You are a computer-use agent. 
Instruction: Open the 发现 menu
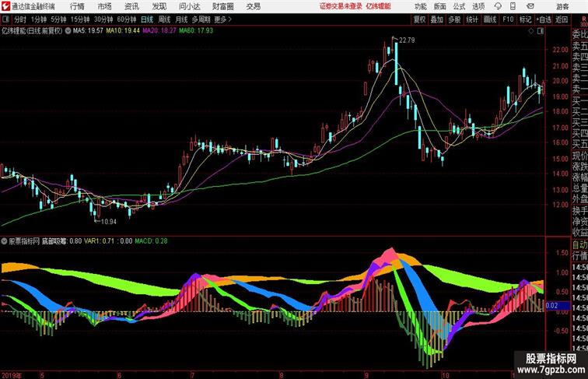coord(159,6)
